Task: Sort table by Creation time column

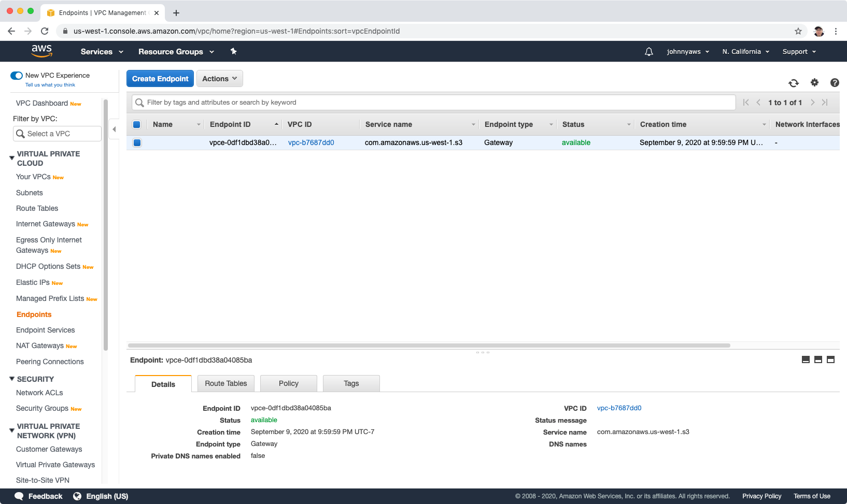Action: pyautogui.click(x=702, y=124)
